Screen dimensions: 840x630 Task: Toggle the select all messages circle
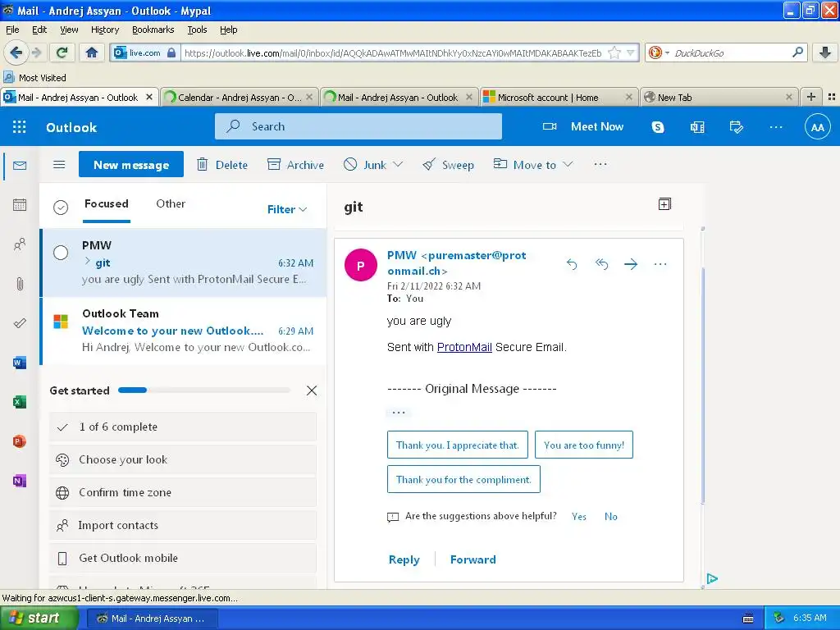click(61, 207)
